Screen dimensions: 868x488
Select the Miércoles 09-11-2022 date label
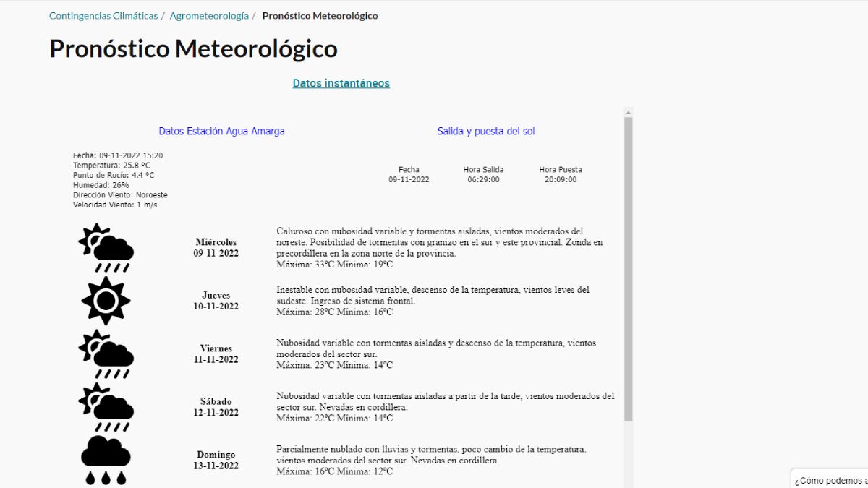[216, 247]
